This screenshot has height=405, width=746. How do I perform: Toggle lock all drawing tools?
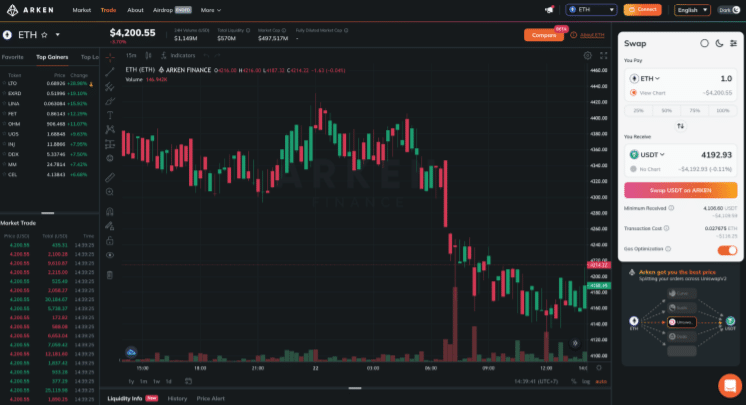(x=110, y=240)
